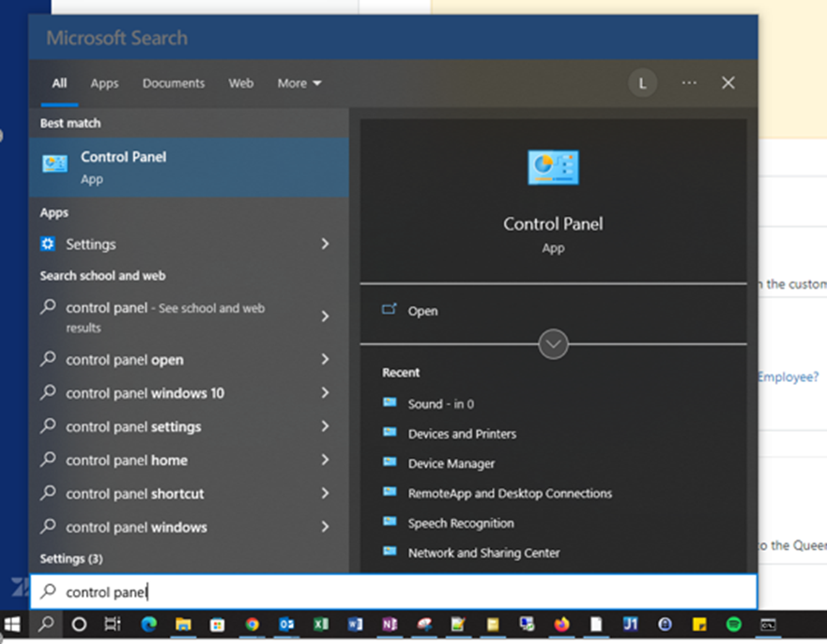The height and width of the screenshot is (644, 827).
Task: Open recent item Sound - in 0
Action: click(x=441, y=404)
